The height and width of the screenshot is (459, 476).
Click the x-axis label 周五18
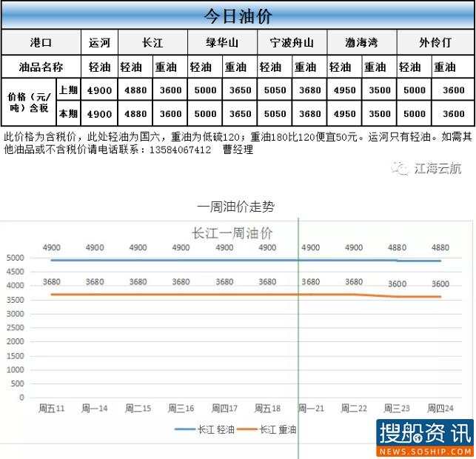(267, 409)
